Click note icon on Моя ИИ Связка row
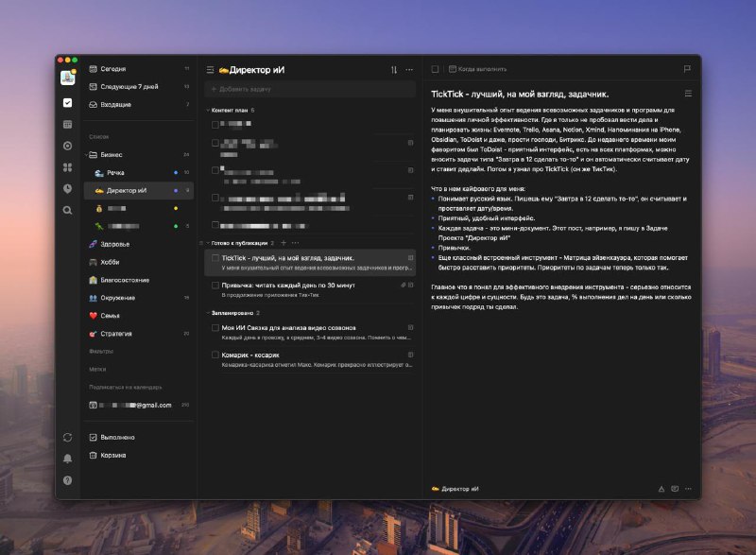Viewport: 756px width, 555px height. point(410,327)
